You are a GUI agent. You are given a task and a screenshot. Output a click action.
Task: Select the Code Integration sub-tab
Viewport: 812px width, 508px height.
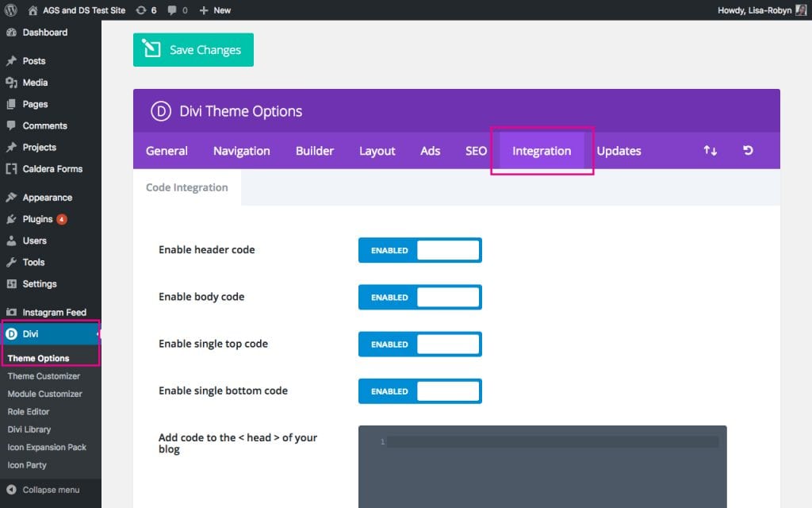(x=187, y=187)
